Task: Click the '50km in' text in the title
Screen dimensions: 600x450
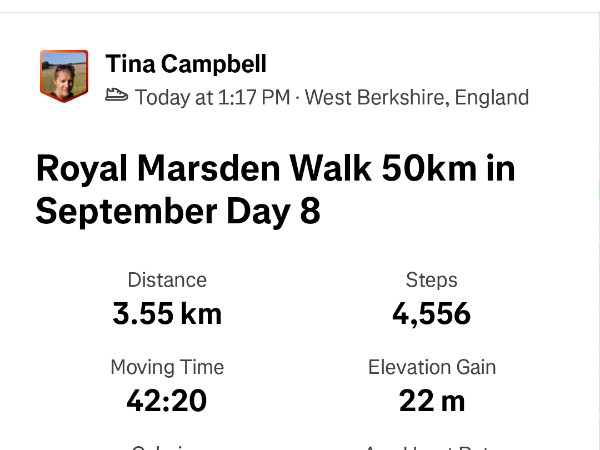Action: pyautogui.click(x=448, y=169)
